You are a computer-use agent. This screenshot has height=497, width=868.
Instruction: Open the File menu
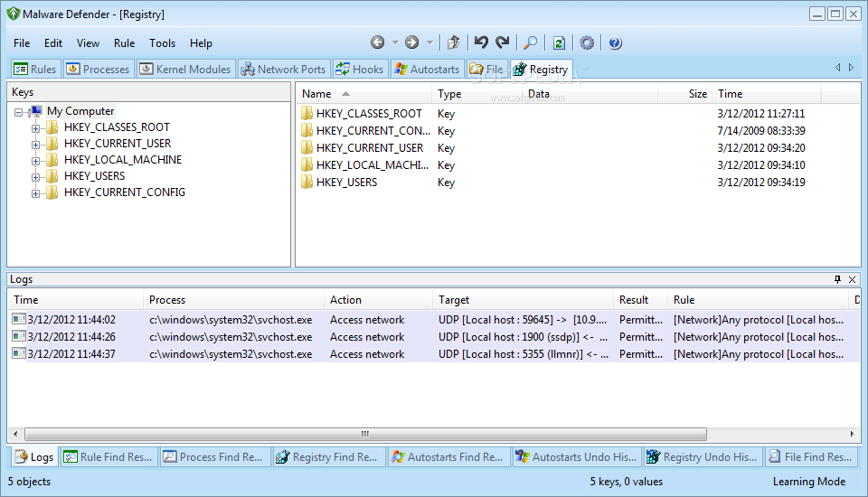click(22, 43)
